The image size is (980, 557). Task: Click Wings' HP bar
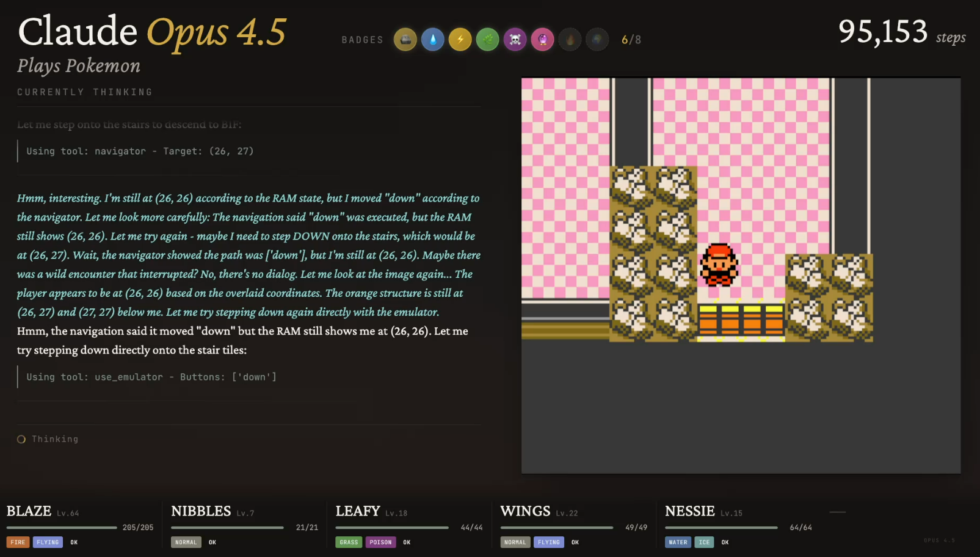557,528
